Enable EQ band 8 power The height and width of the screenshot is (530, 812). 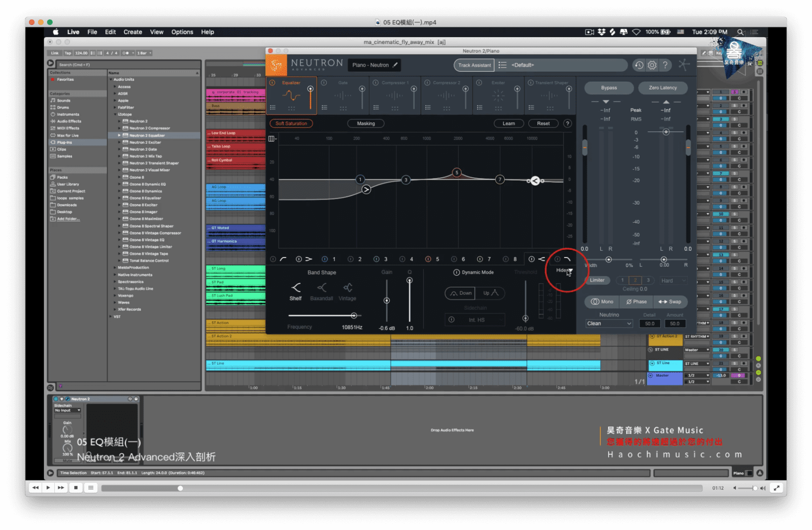pos(505,259)
